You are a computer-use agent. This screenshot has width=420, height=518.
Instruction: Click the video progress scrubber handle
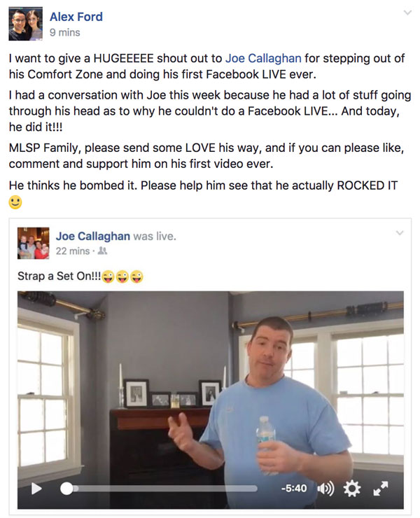click(x=66, y=489)
